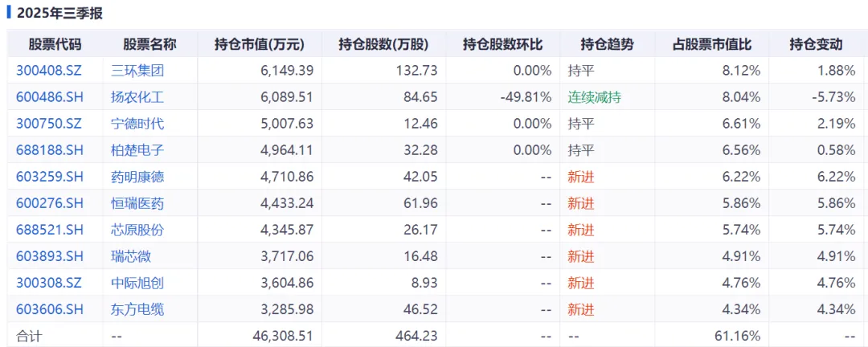Open stock code 603606.SH
This screenshot has height=347, width=868.
coord(50,310)
